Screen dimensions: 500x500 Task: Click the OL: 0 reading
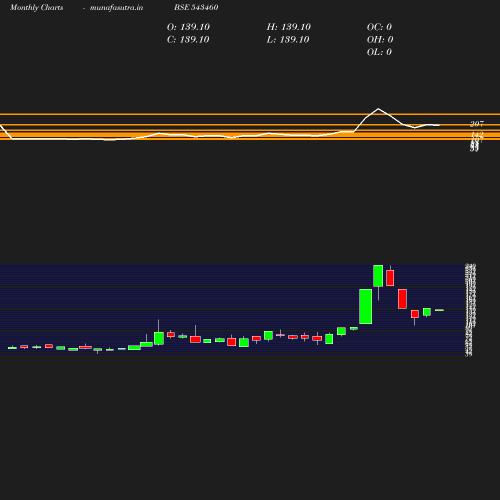click(379, 52)
